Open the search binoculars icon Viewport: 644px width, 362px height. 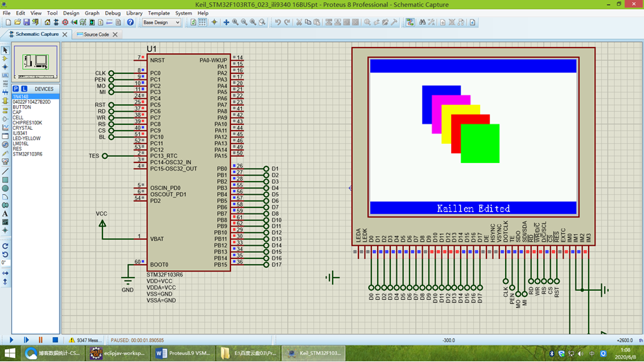click(422, 23)
